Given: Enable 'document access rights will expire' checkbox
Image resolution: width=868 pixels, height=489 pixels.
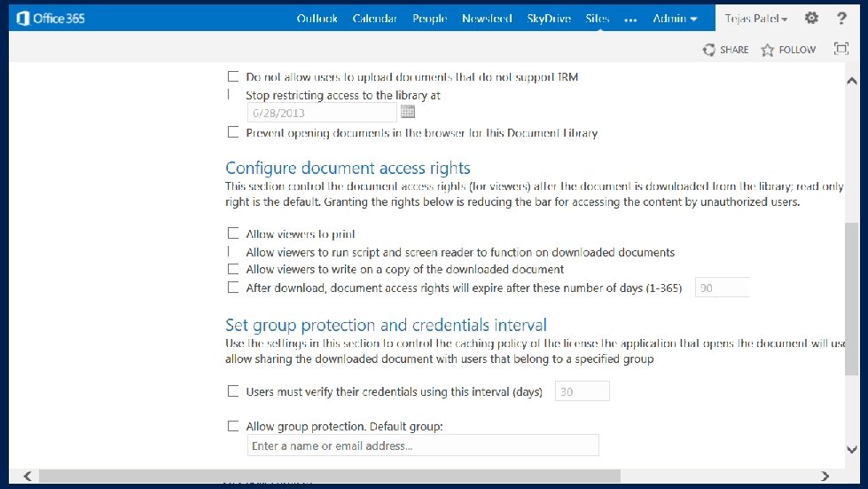Looking at the screenshot, I should [233, 288].
